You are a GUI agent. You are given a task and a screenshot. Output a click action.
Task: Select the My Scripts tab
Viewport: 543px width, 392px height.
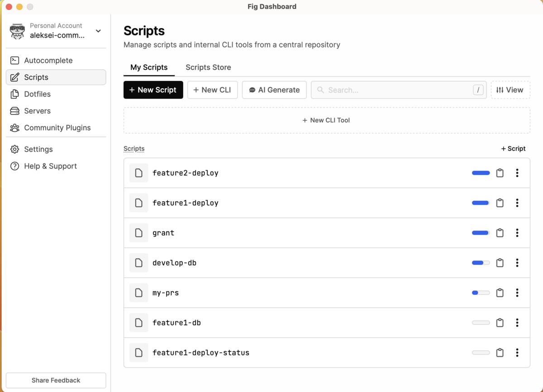[149, 67]
